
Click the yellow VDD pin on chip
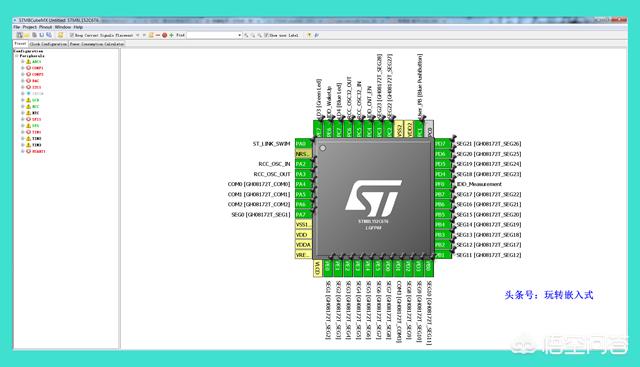(x=303, y=235)
